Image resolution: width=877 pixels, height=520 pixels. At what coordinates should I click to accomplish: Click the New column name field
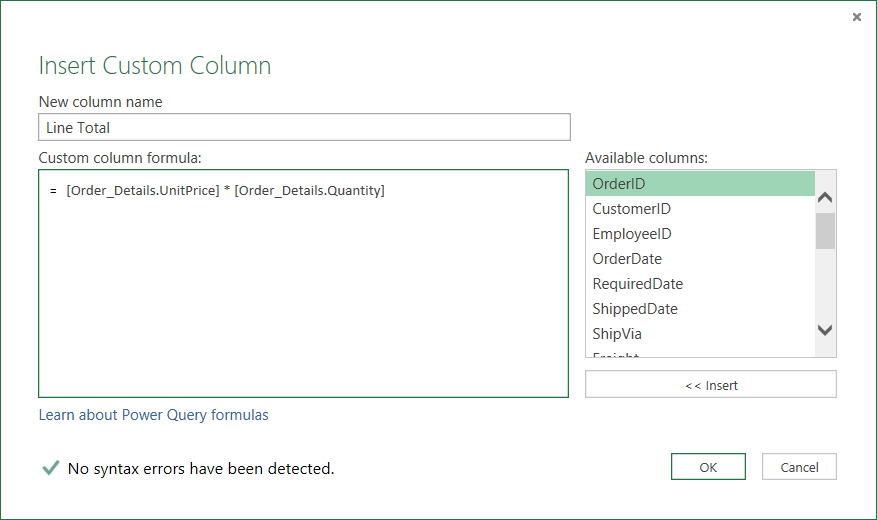304,127
